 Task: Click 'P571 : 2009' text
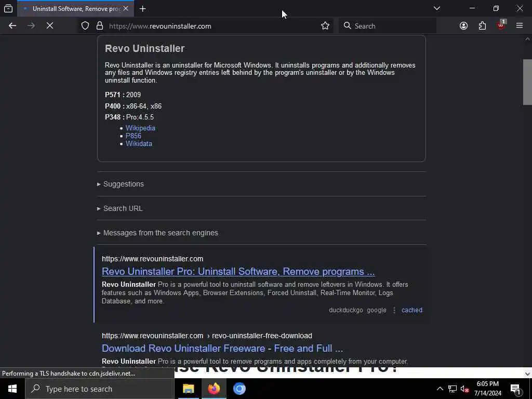pos(123,95)
